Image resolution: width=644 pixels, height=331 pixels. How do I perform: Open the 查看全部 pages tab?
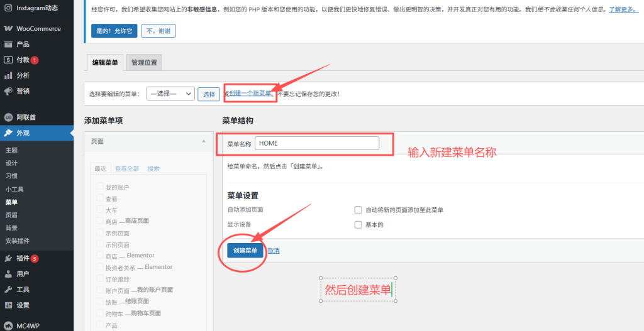pos(127,168)
